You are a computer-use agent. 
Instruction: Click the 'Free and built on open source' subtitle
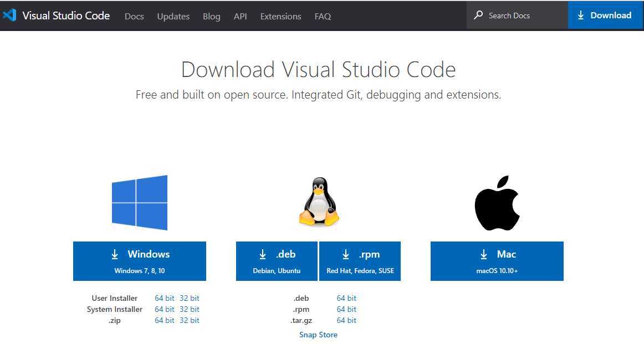318,95
